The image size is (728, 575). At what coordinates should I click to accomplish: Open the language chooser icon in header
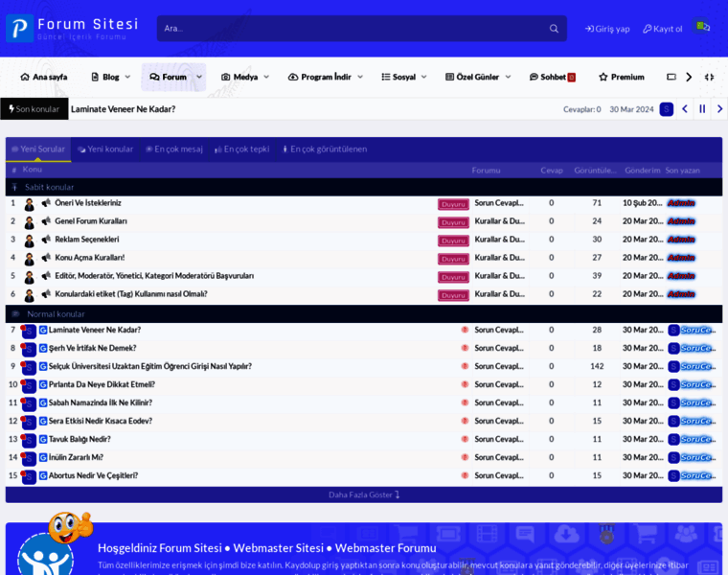point(702,27)
